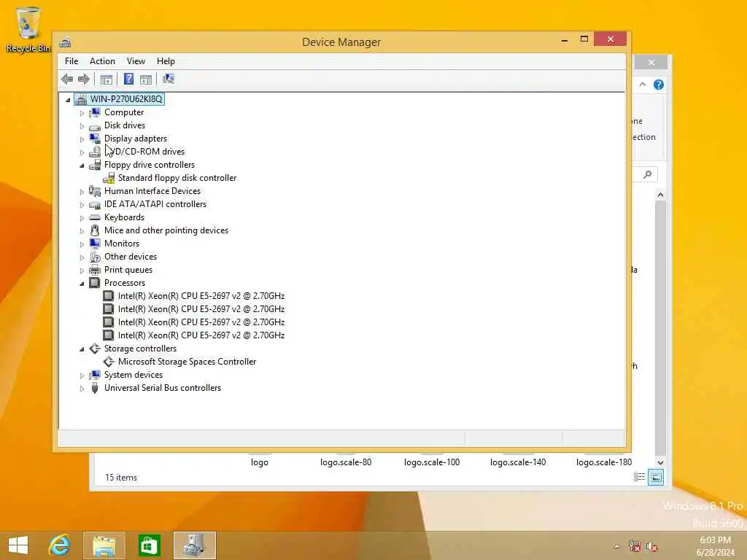Expand the System devices node
Image resolution: width=747 pixels, height=560 pixels.
click(82, 376)
